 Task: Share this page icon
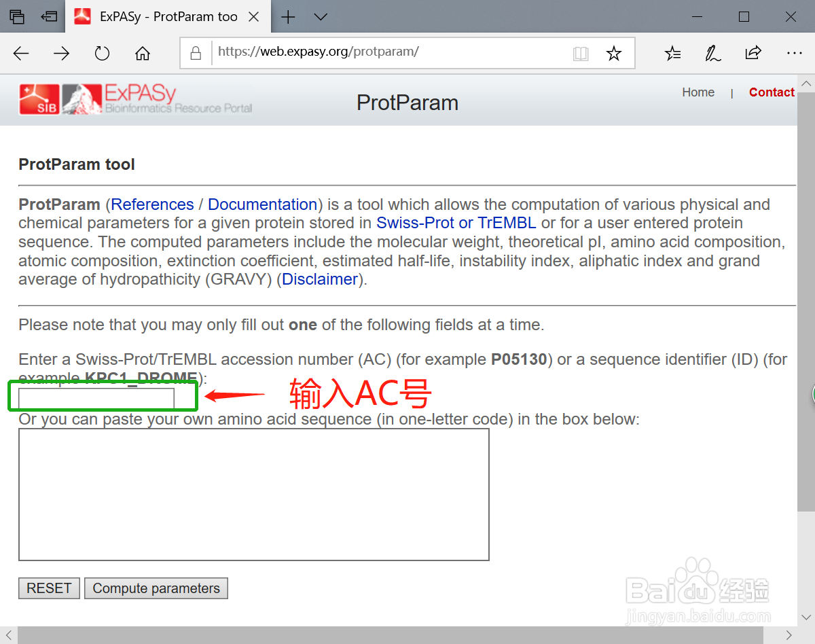click(x=753, y=53)
